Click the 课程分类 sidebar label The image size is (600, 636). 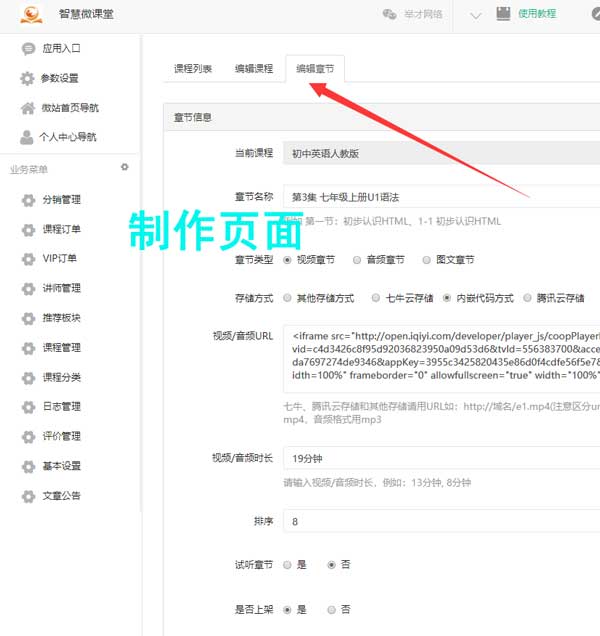click(62, 377)
